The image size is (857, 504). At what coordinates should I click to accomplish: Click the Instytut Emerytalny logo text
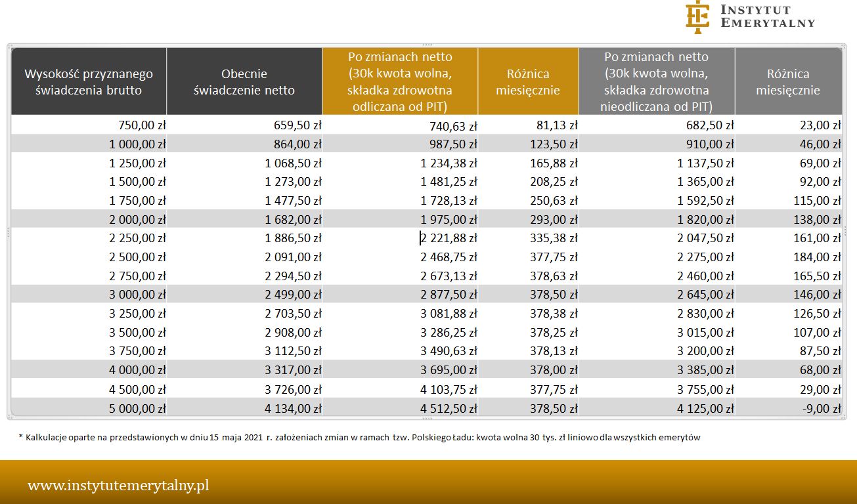[x=767, y=16]
